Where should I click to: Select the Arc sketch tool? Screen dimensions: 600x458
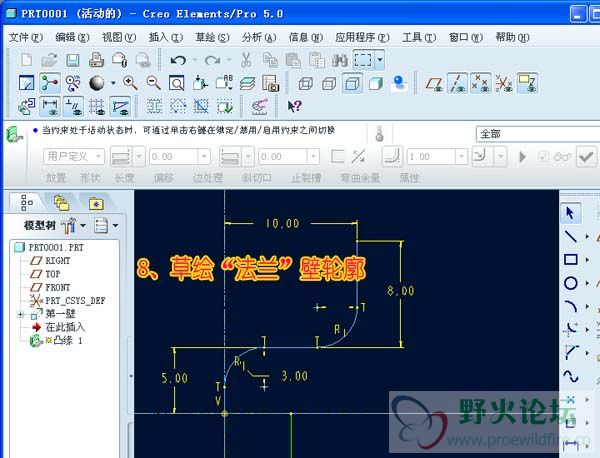(571, 306)
